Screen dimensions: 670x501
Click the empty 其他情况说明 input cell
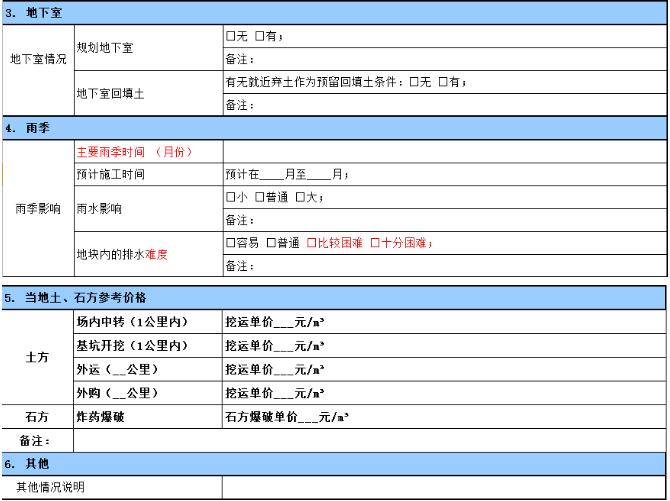click(443, 488)
